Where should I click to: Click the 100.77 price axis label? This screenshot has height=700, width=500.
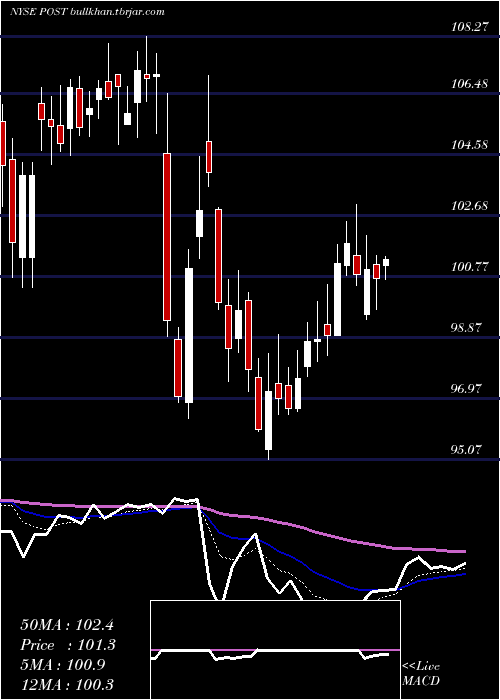click(x=469, y=267)
